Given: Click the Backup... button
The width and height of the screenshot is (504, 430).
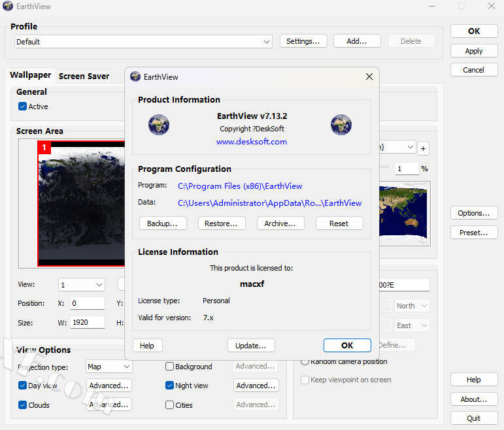Looking at the screenshot, I should [163, 223].
